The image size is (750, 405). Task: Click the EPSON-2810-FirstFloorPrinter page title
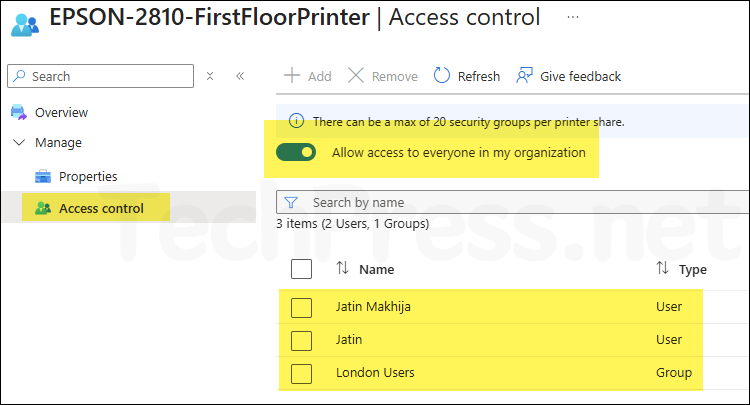(210, 17)
